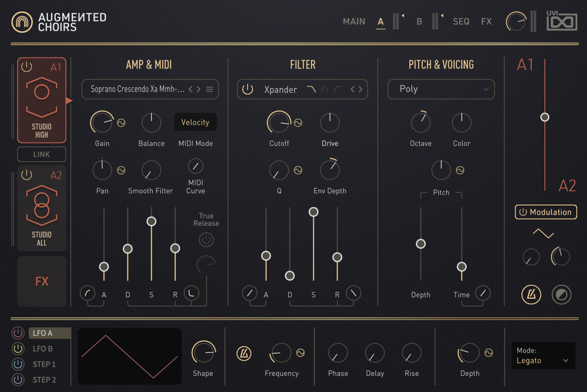Select the band-pass filter shape icon

click(325, 89)
